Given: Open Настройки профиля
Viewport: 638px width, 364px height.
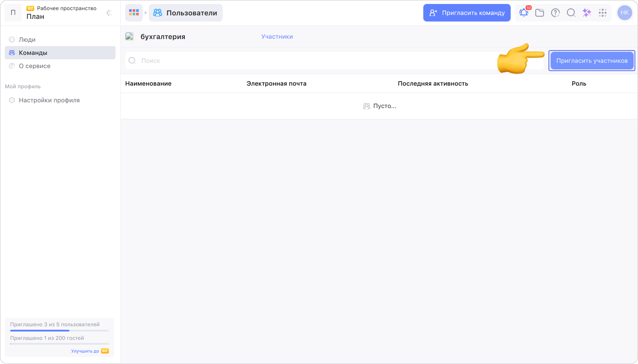Looking at the screenshot, I should point(49,100).
